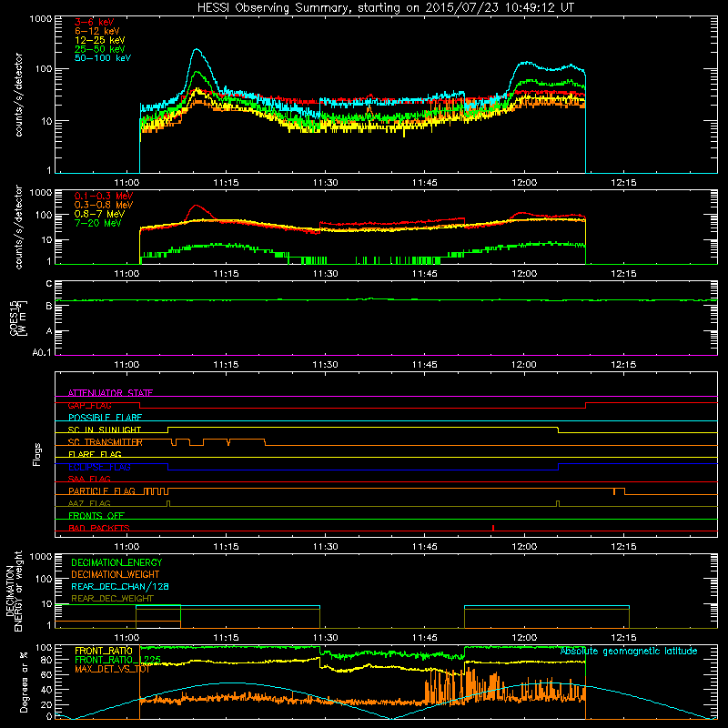Viewport: 728px width, 728px height.
Task: Click the REAR_DEC_WEIGHT legend label
Action: click(112, 599)
